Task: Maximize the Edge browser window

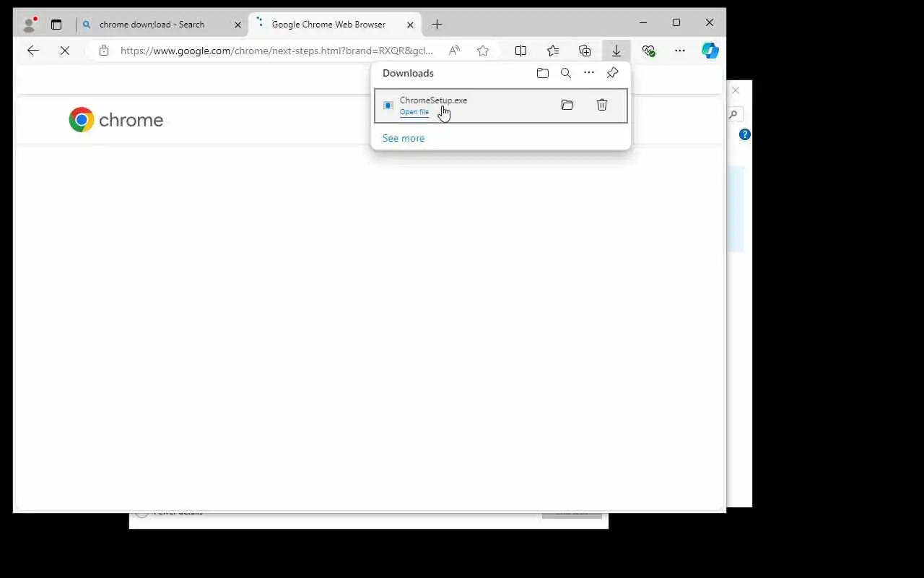Action: [676, 23]
